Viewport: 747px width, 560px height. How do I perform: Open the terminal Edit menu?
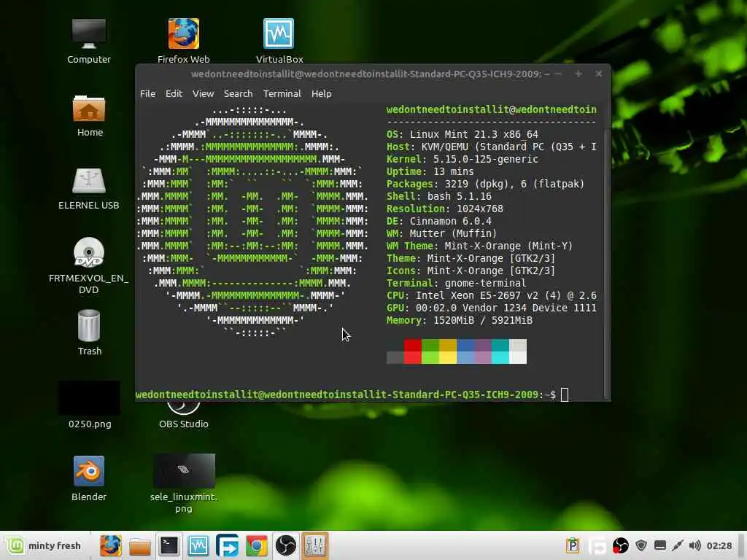(174, 94)
